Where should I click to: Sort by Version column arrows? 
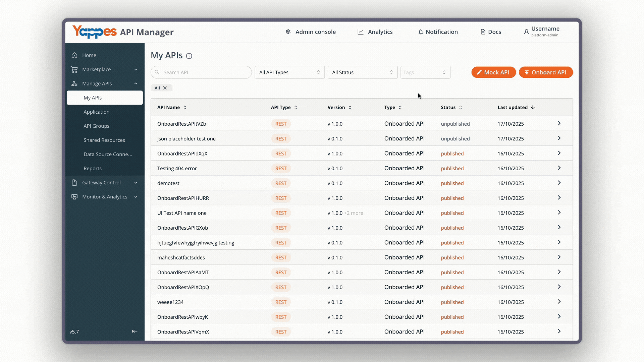[350, 108]
